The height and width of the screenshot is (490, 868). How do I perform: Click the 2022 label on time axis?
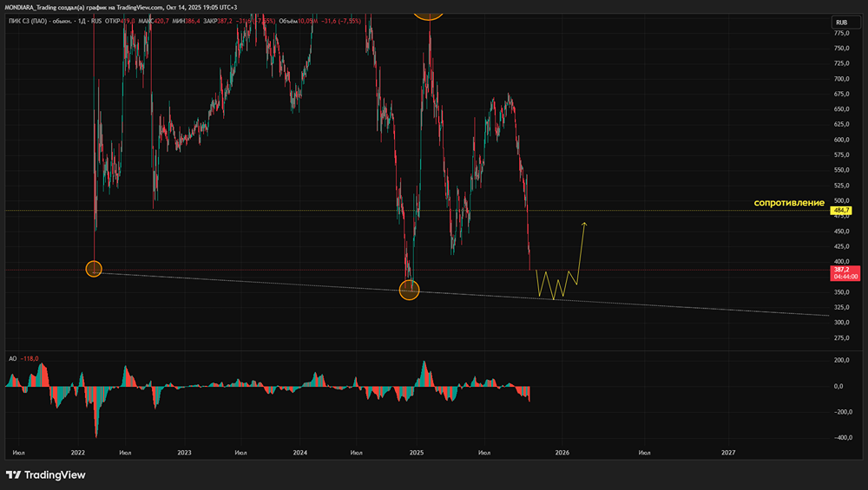coord(78,453)
